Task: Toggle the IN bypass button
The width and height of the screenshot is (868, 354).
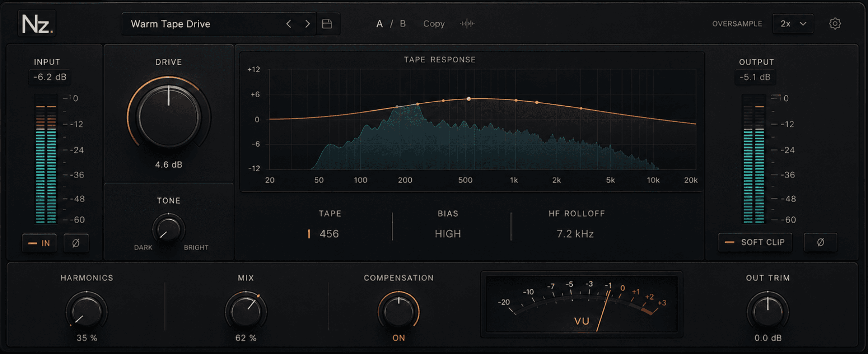Action: 39,243
